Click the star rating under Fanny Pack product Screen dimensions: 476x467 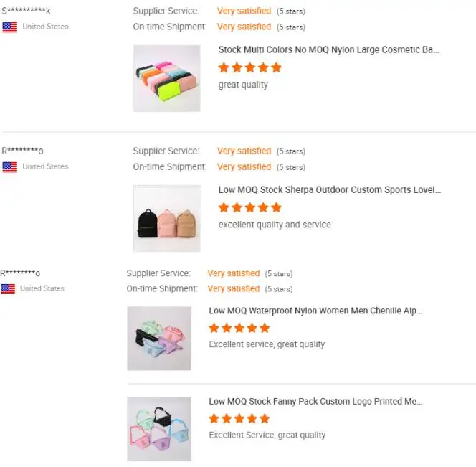[x=239, y=419]
